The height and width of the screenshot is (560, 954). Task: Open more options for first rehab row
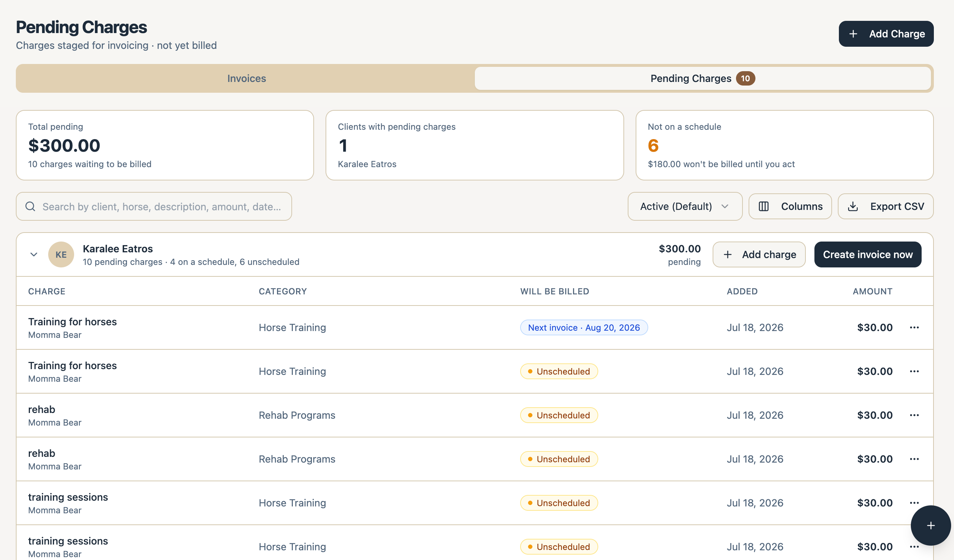coord(914,415)
